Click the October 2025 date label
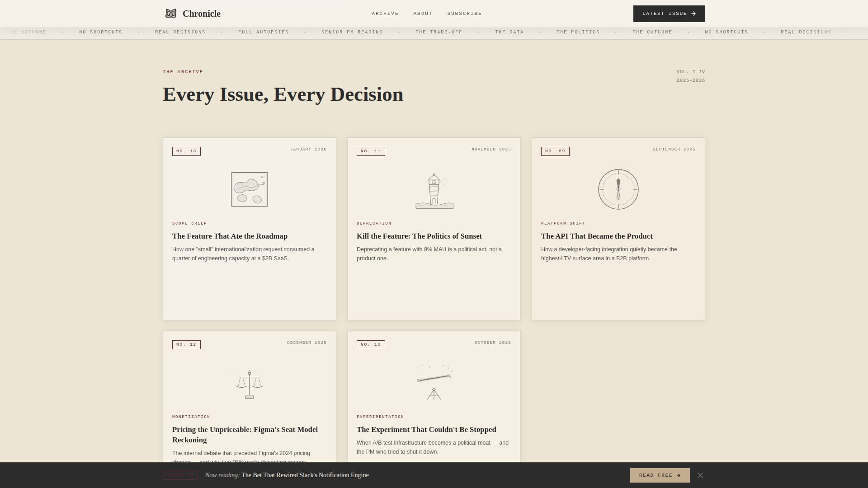 493,343
